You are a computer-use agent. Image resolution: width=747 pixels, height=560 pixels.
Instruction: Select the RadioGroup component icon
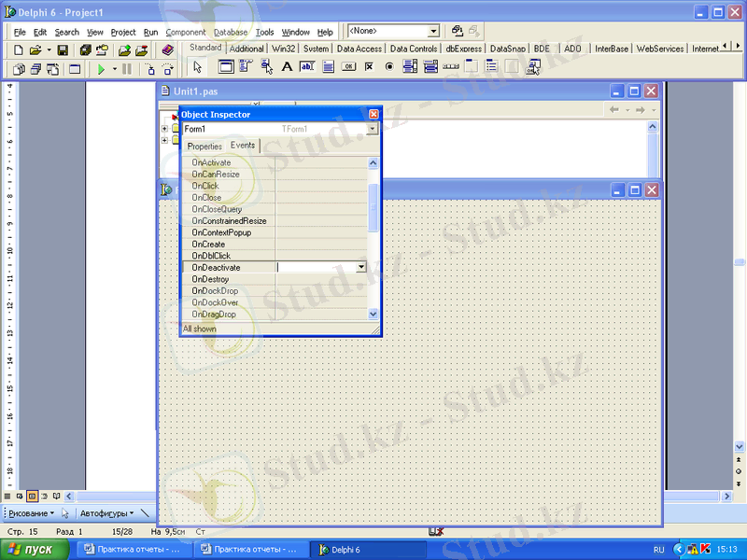[x=492, y=67]
